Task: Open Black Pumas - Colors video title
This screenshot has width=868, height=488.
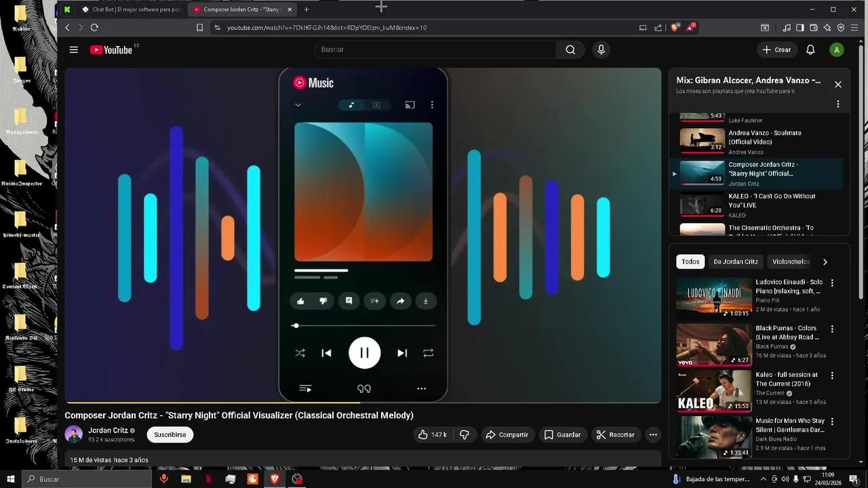Action: (787, 332)
